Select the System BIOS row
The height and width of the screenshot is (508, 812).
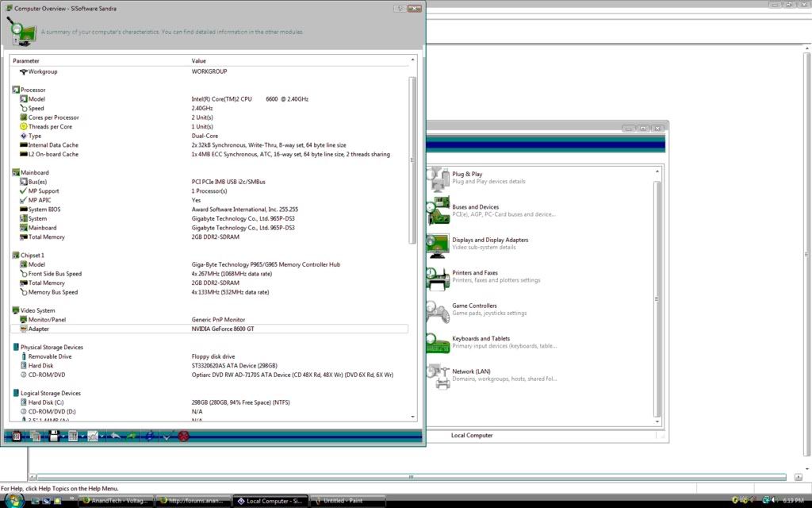209,210
